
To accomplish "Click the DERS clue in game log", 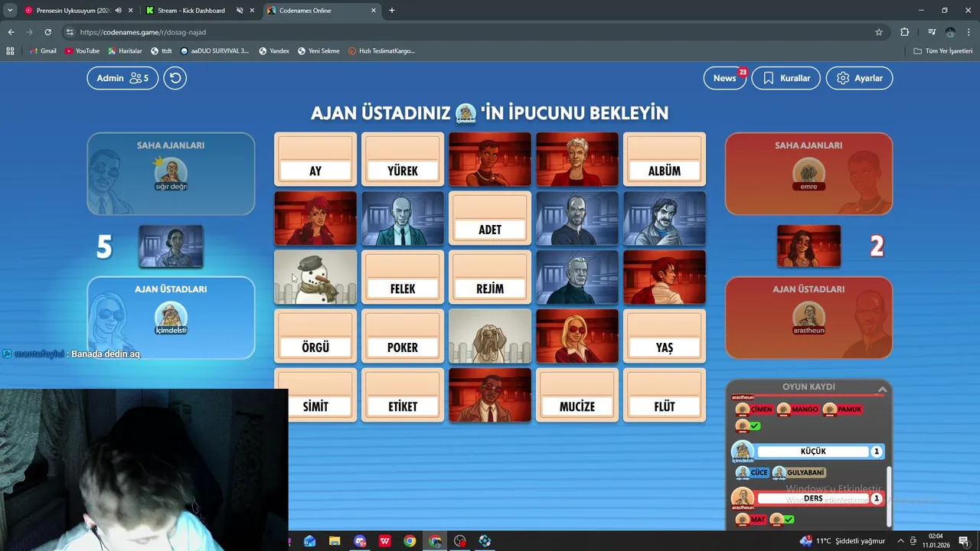I will [x=813, y=498].
